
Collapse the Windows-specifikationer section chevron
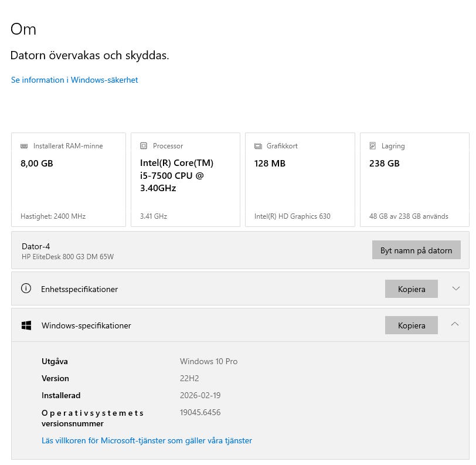tap(455, 325)
